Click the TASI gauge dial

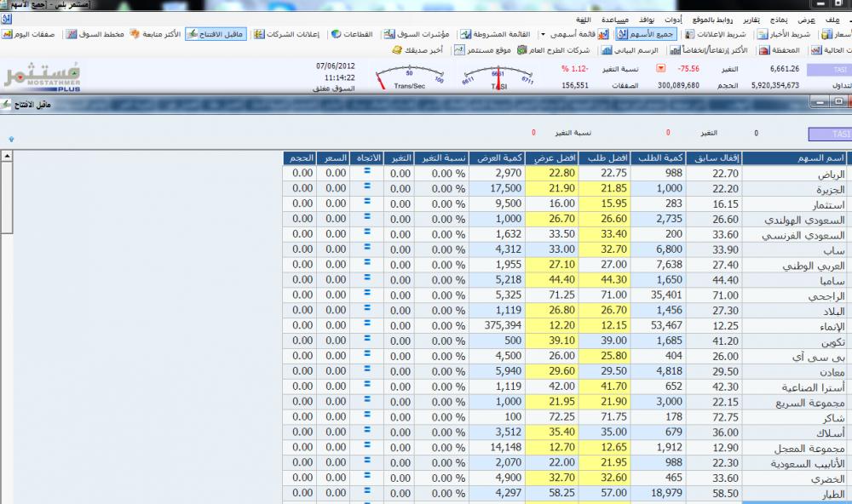pyautogui.click(x=498, y=77)
